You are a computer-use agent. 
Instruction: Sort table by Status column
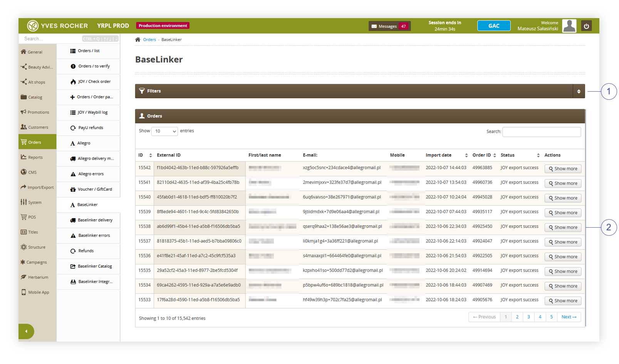pos(520,155)
